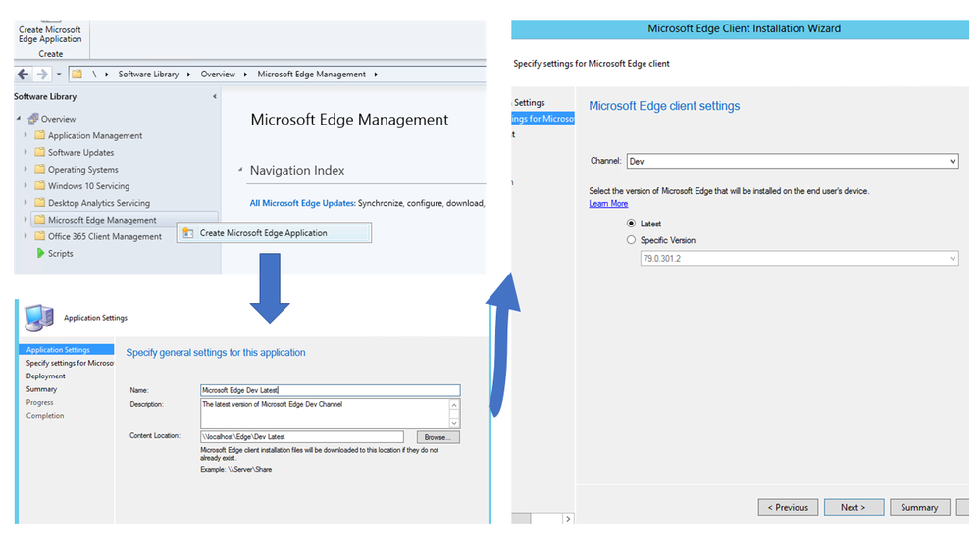Click context menu Create Edge Application icon

[x=187, y=233]
